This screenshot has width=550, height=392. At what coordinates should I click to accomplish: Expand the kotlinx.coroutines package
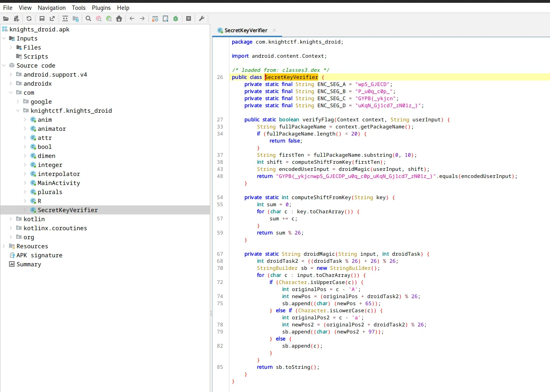(11, 228)
